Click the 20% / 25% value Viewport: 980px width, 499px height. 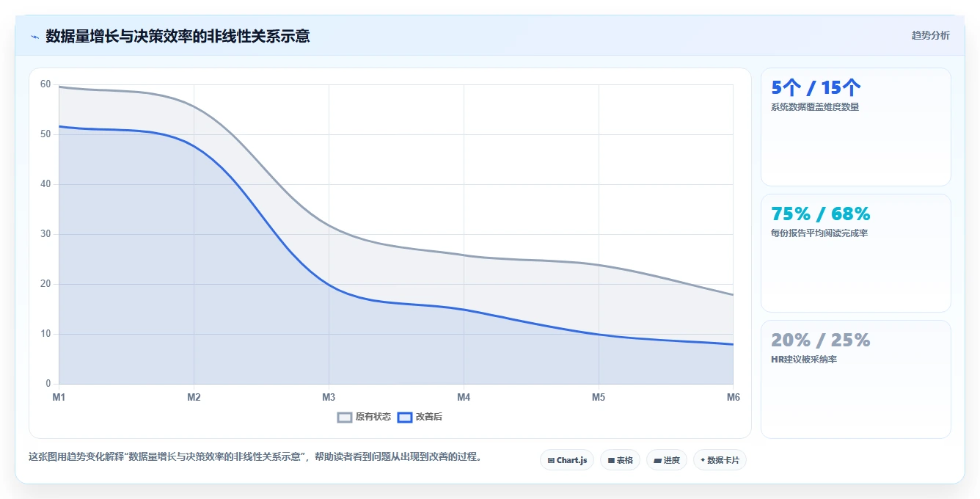[x=821, y=340]
